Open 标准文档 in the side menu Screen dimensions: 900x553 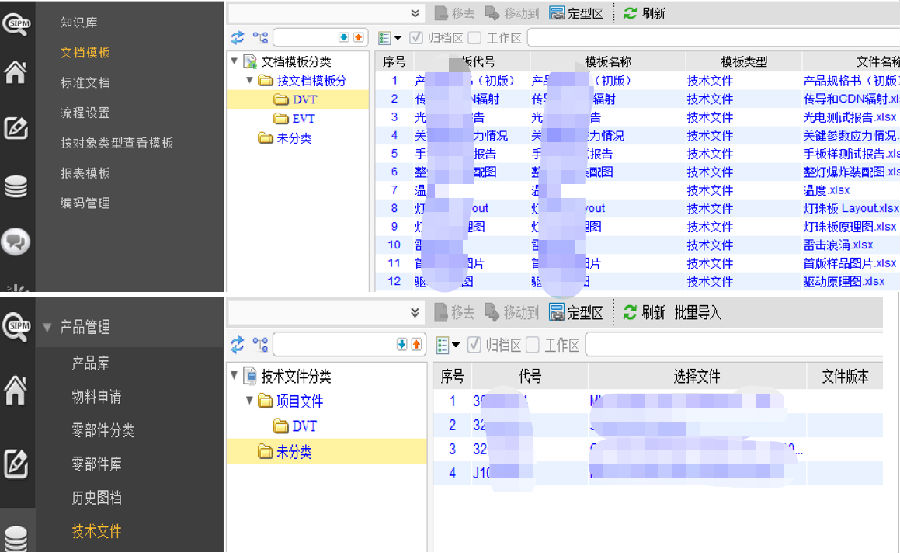tap(85, 83)
